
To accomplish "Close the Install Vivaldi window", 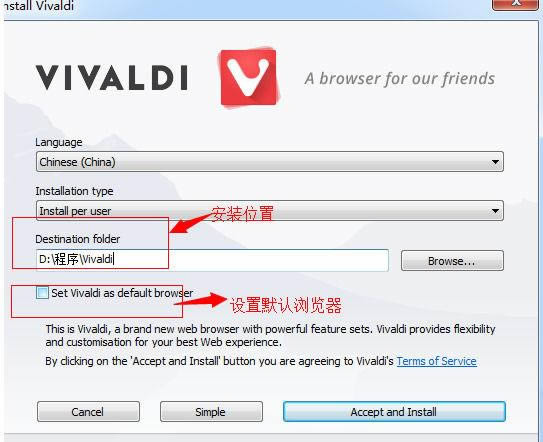I will (515, 4).
